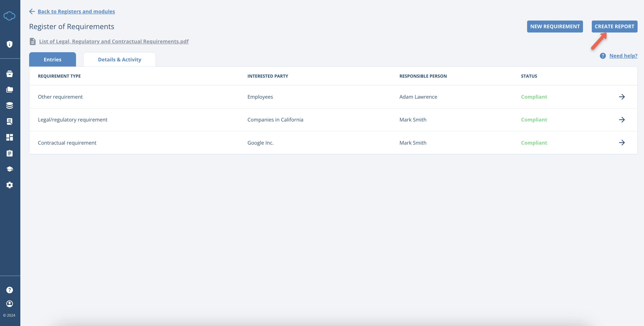The height and width of the screenshot is (326, 644).
Task: Click the user account profile icon
Action: point(9,304)
